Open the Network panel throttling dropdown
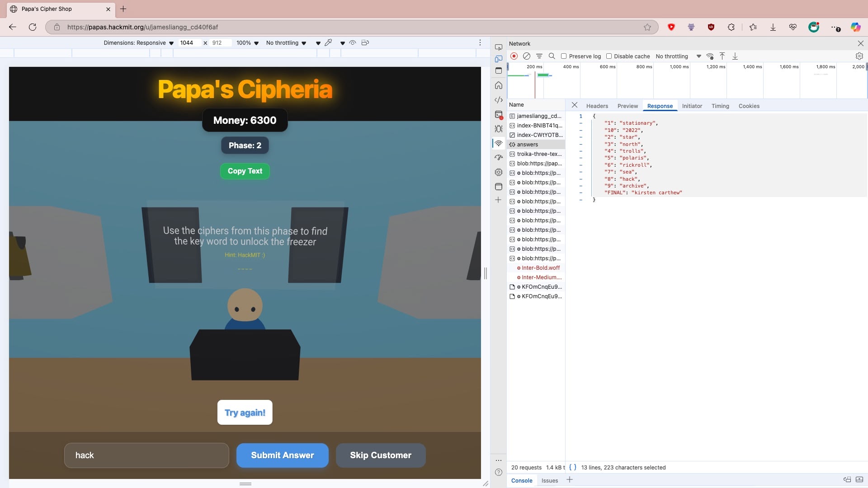Viewport: 868px width, 488px height. 678,56
